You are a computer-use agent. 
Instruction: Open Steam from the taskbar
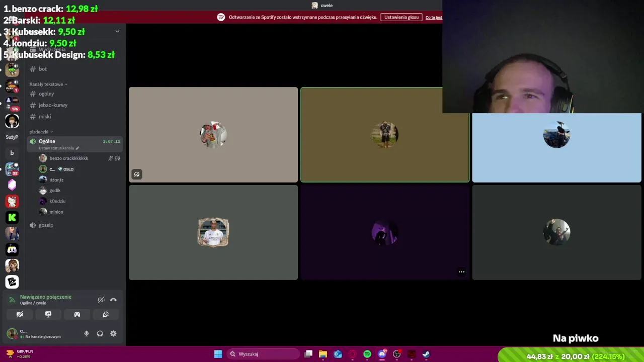click(x=426, y=354)
